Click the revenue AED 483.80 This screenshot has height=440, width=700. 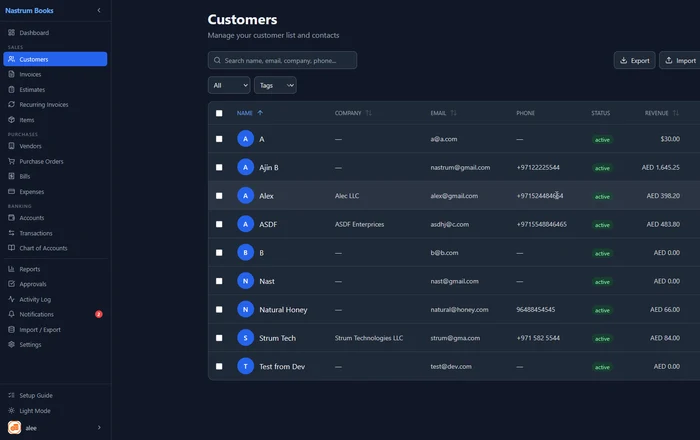click(663, 224)
